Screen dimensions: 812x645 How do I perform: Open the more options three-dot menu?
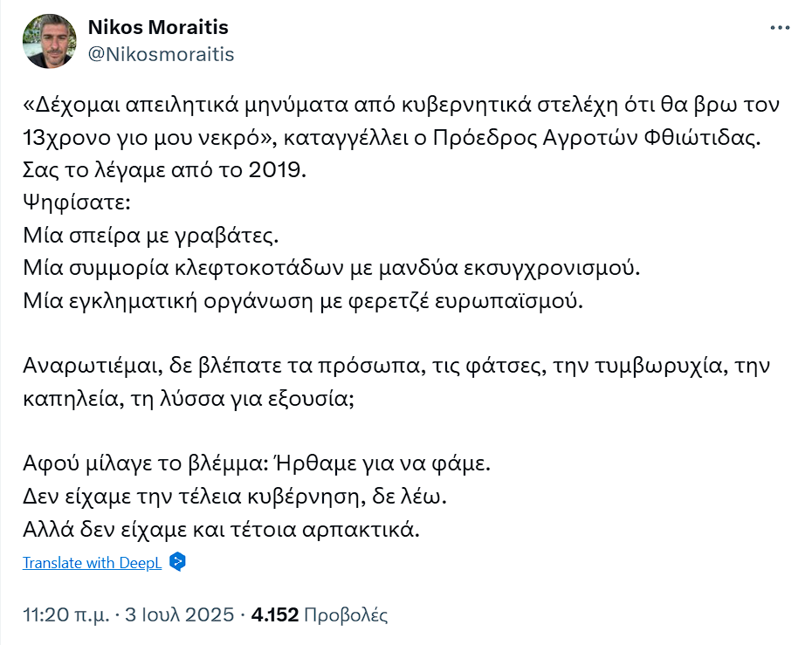pos(779,28)
